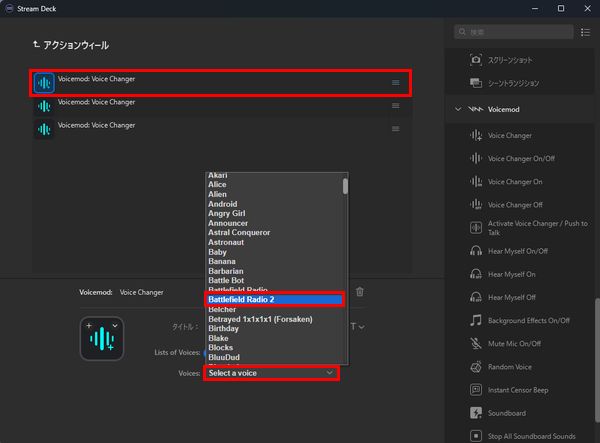Toggle the action list view icon

tap(585, 32)
